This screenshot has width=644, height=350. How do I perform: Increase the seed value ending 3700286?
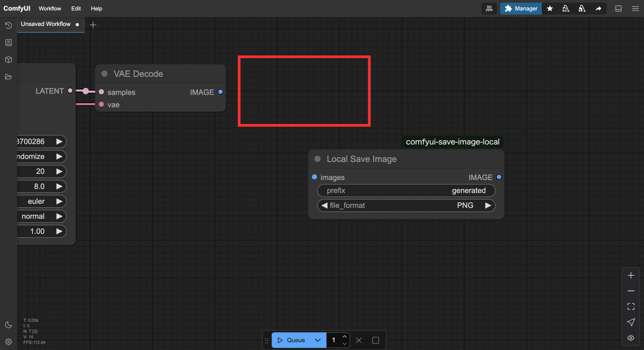(59, 142)
